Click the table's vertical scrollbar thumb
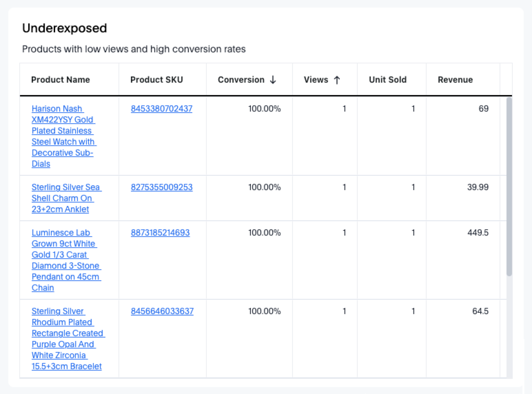 click(509, 186)
